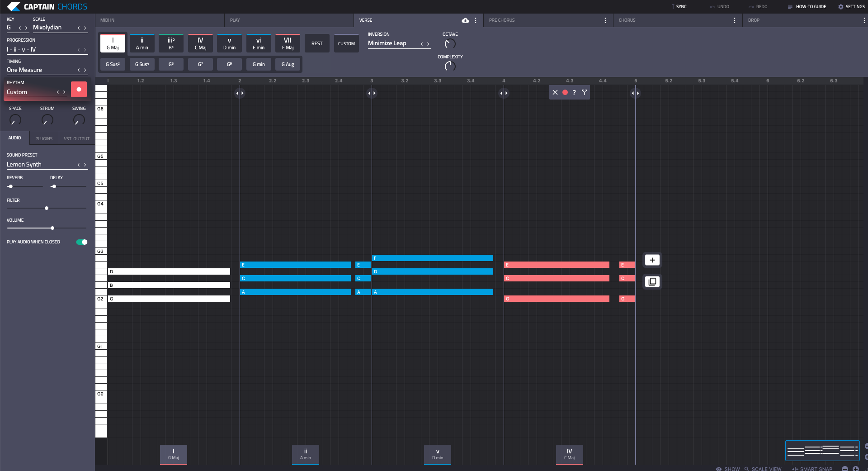Toggle Play Audio When Closed switch
Image resolution: width=868 pixels, height=471 pixels.
[x=82, y=242]
